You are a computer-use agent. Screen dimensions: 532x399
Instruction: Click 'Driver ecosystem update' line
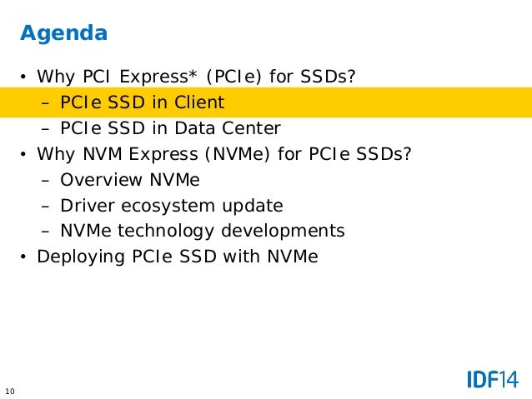tap(172, 206)
